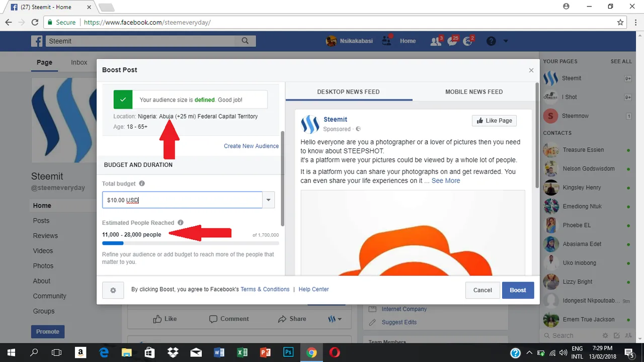Image resolution: width=644 pixels, height=362 pixels.
Task: Click the Total budget input field
Action: pos(182,200)
